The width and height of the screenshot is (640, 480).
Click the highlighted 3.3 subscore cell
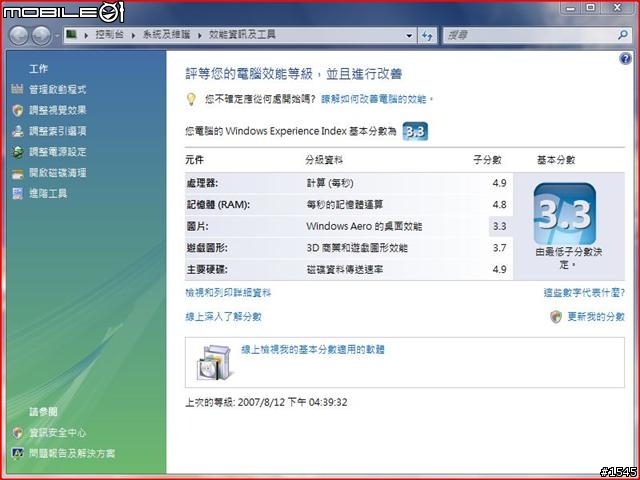click(501, 226)
